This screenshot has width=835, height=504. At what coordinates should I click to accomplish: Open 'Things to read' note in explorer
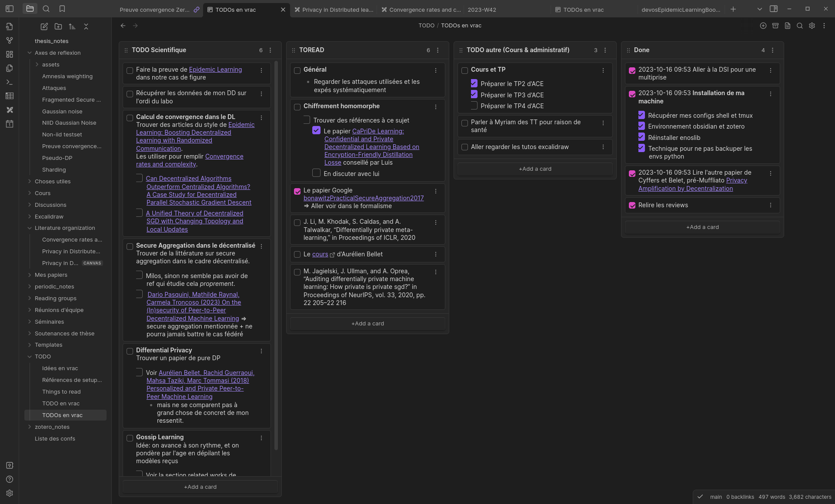coord(61,392)
